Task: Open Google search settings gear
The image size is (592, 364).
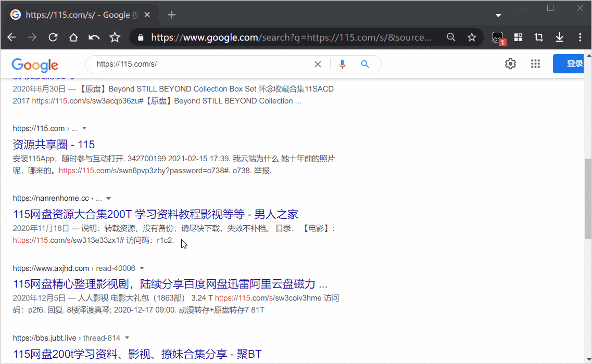Action: pyautogui.click(x=510, y=64)
